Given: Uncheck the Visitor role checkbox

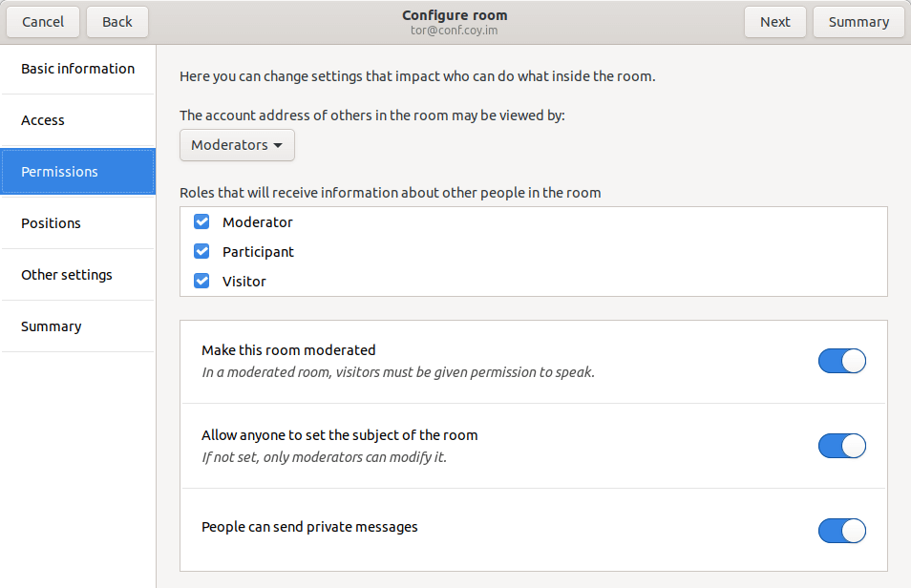Looking at the screenshot, I should tap(201, 282).
